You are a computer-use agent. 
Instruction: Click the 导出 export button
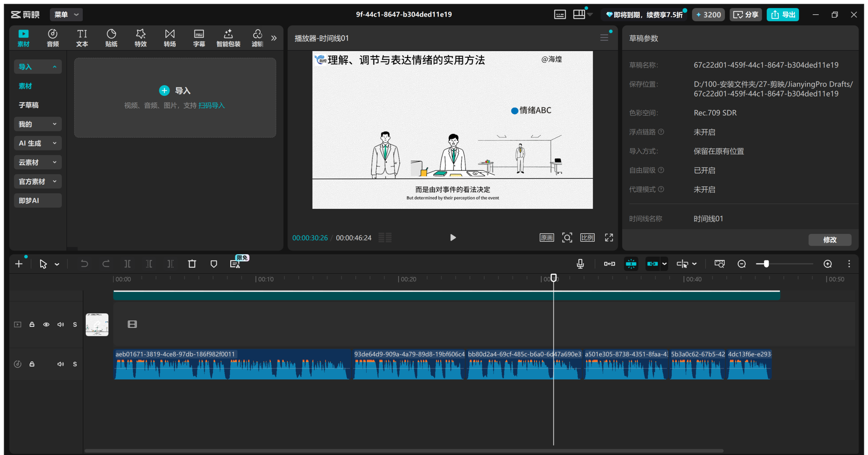(783, 15)
